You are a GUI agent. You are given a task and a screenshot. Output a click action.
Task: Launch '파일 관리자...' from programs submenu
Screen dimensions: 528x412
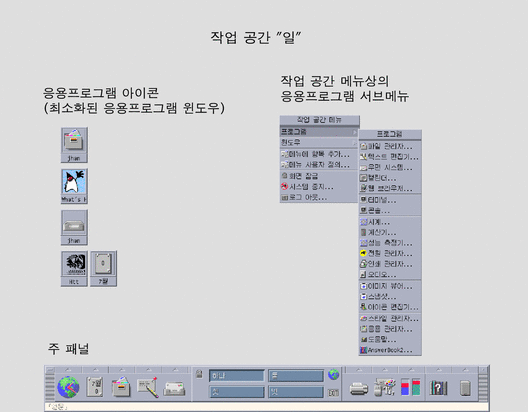pyautogui.click(x=390, y=146)
